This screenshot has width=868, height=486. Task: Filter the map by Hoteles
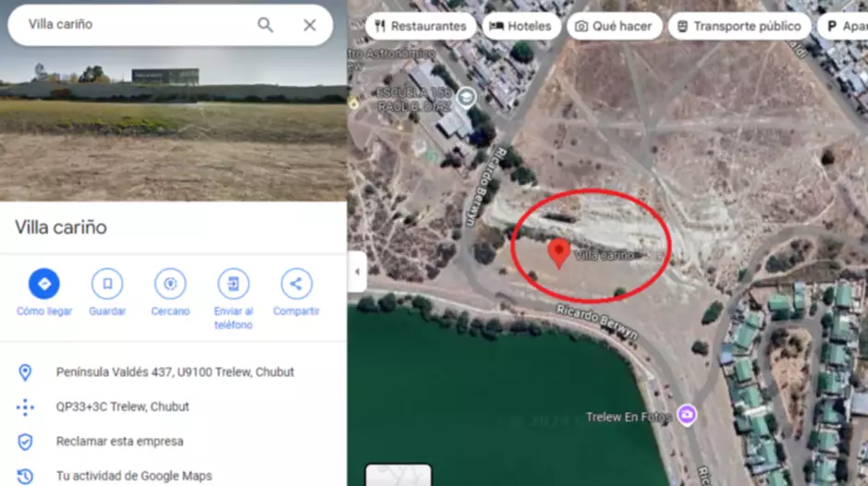coord(521,26)
